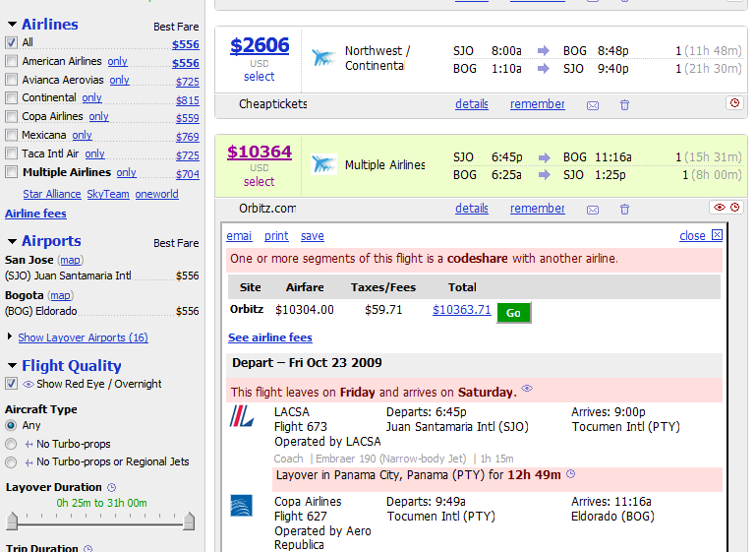Filter by SkyTeam alliance
756x552 pixels.
coord(108,194)
